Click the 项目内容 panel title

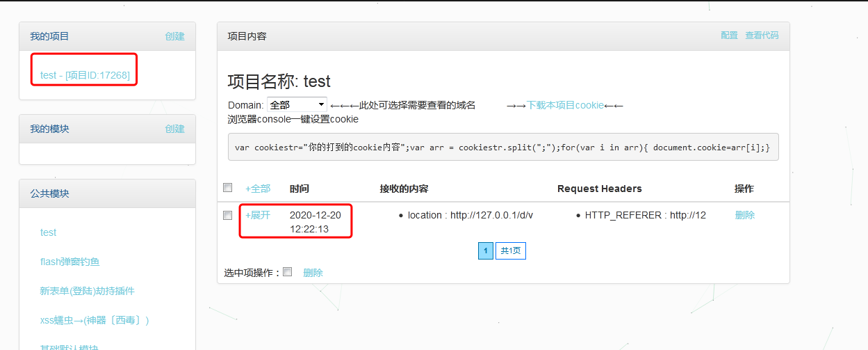tap(247, 36)
